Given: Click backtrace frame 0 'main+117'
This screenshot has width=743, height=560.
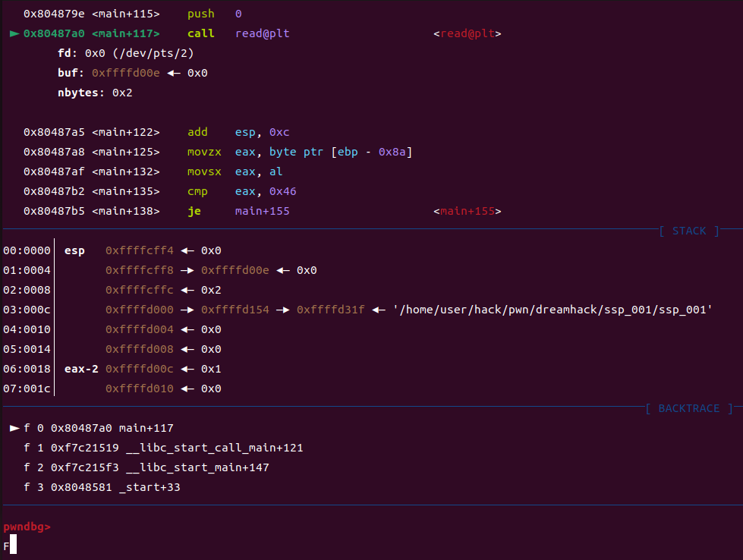Looking at the screenshot, I should click(146, 428).
